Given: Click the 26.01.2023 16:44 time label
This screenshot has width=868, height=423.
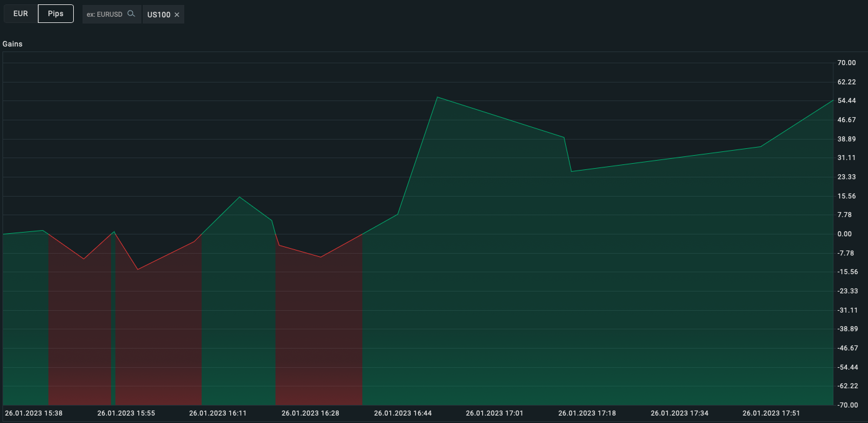Looking at the screenshot, I should [x=403, y=413].
